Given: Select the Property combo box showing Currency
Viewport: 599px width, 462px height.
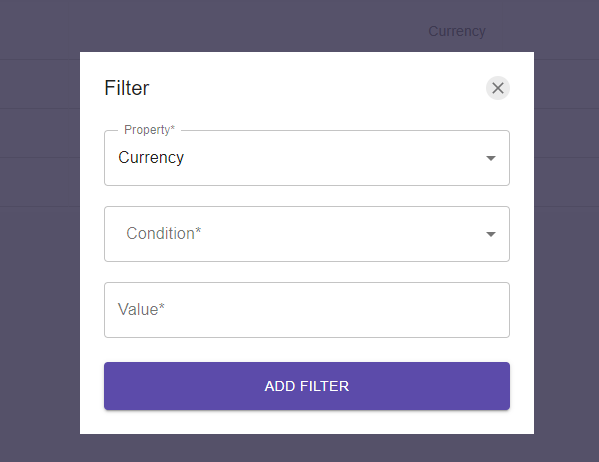Looking at the screenshot, I should pyautogui.click(x=307, y=158).
